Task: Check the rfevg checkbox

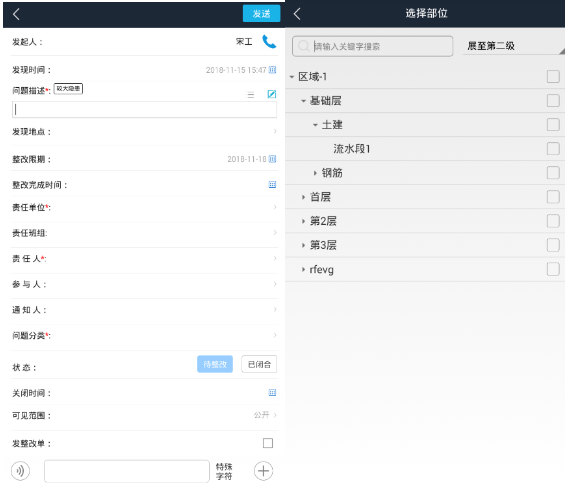Action: (553, 269)
